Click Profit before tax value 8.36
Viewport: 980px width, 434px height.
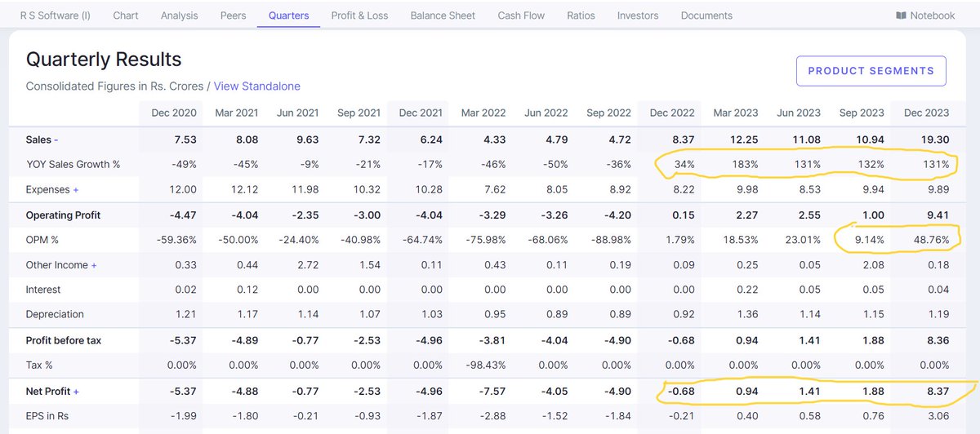pyautogui.click(x=938, y=340)
